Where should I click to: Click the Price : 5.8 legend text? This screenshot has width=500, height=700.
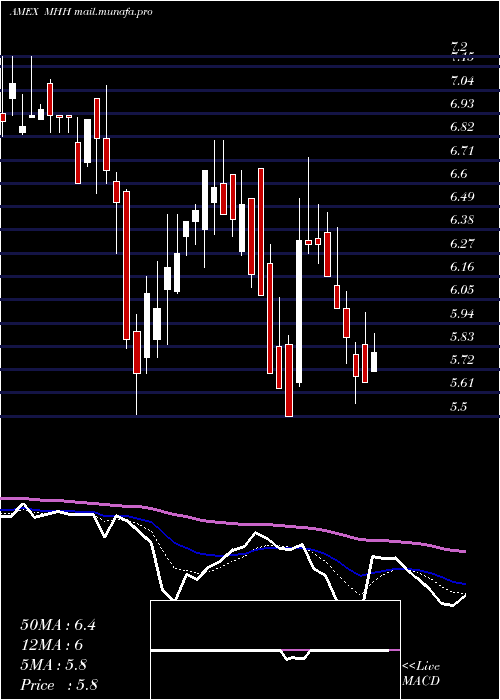pos(59,685)
